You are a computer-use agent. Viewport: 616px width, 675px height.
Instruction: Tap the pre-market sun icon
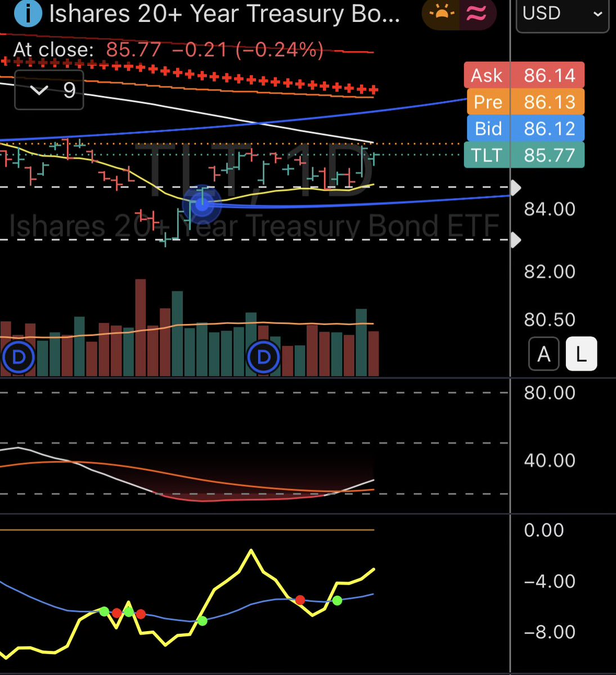pos(442,14)
